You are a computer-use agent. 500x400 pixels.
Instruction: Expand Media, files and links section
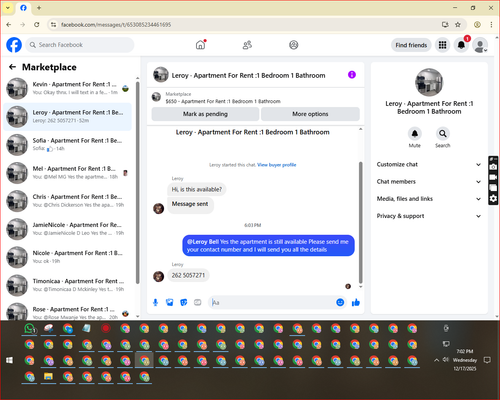coord(429,199)
